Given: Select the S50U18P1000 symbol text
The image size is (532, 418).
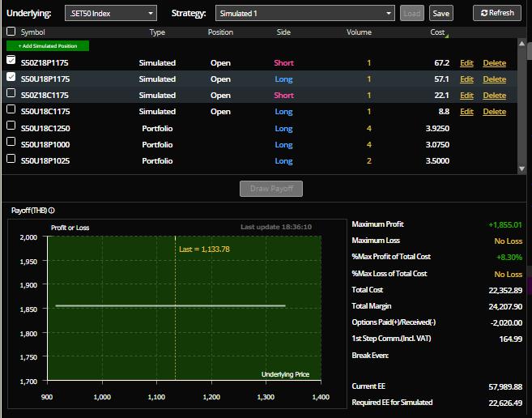Looking at the screenshot, I should coord(45,145).
